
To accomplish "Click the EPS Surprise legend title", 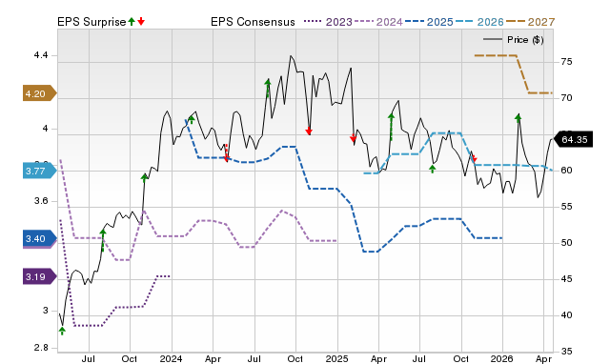I will click(91, 22).
